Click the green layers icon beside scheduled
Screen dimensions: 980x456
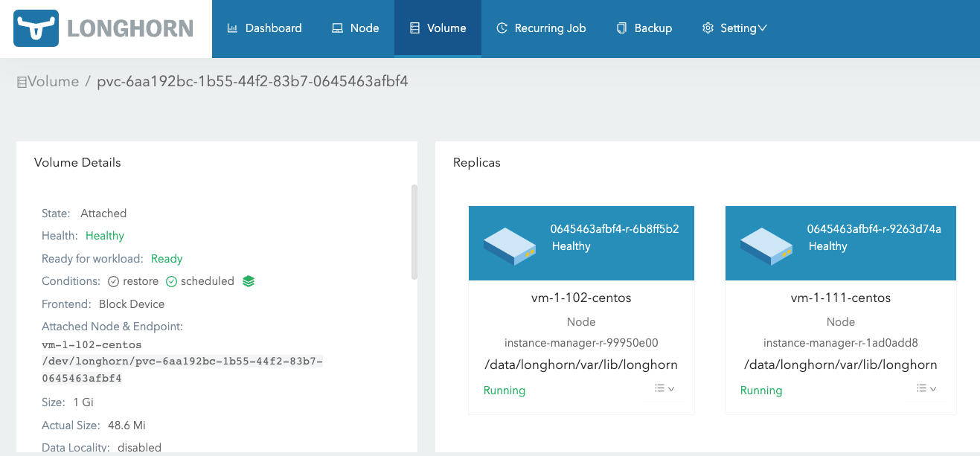[249, 281]
